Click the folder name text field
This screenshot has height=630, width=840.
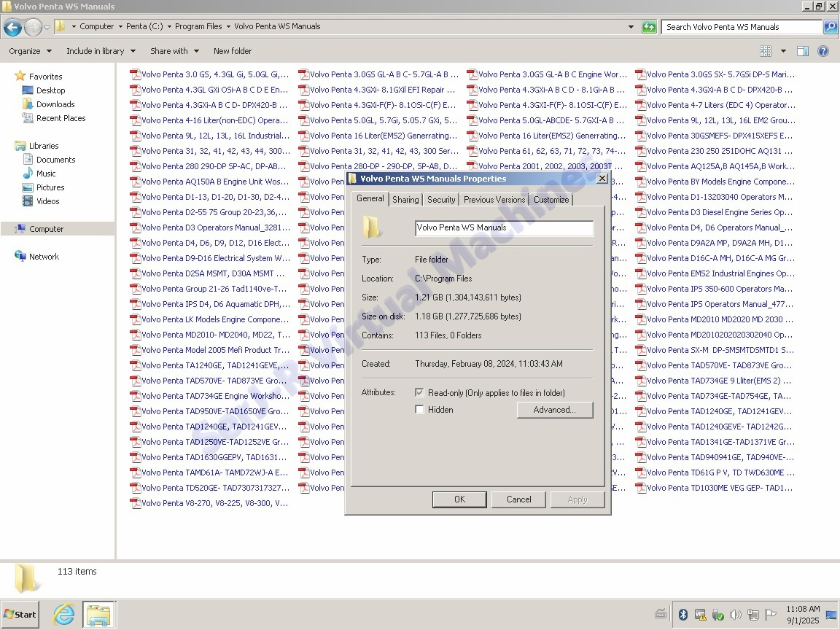[x=504, y=227]
